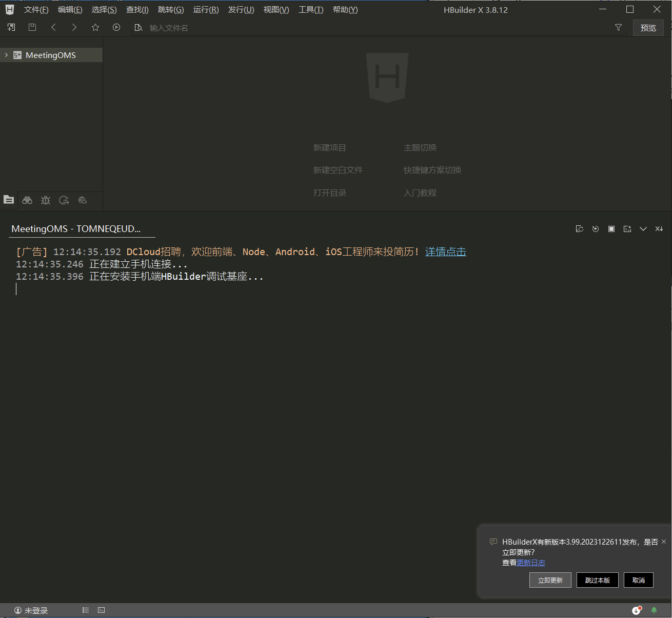The image size is (672, 618).
Task: Toggle the outline list icon in status bar
Action: click(86, 610)
